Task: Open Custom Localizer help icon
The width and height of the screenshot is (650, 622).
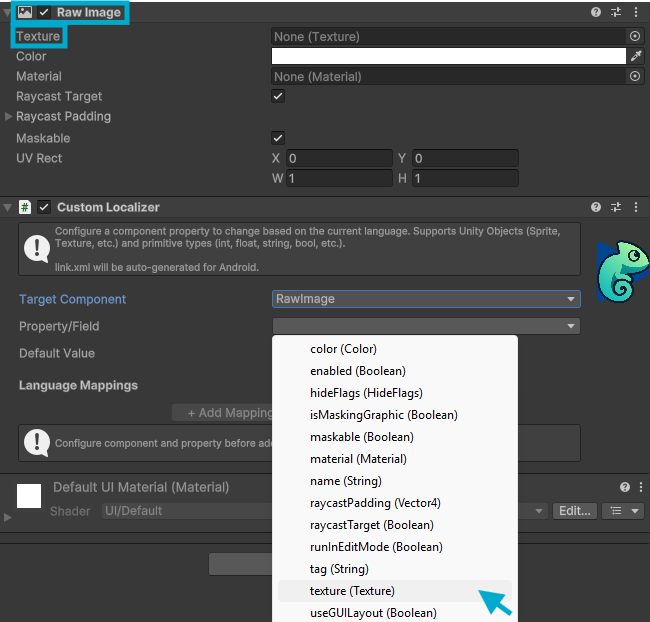Action: coord(597,207)
